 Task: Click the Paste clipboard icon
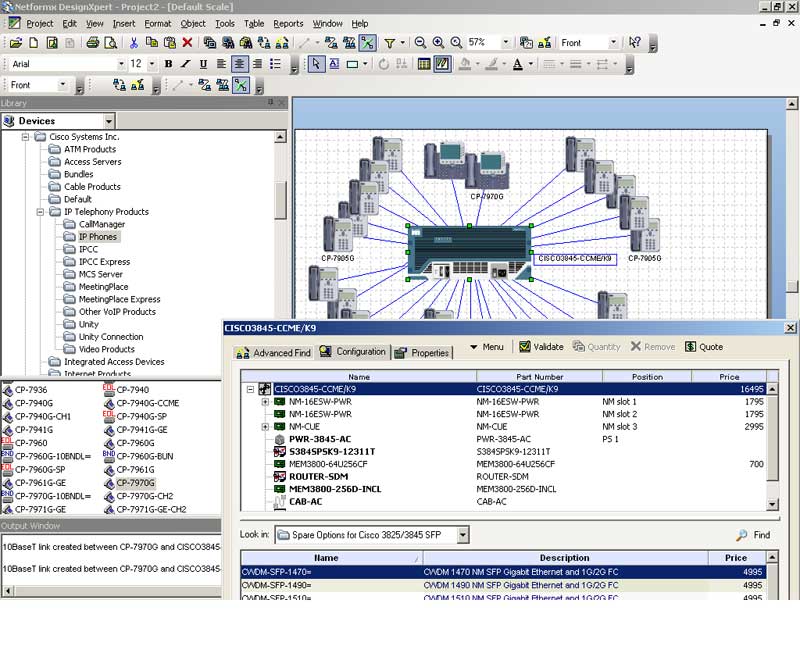click(169, 43)
